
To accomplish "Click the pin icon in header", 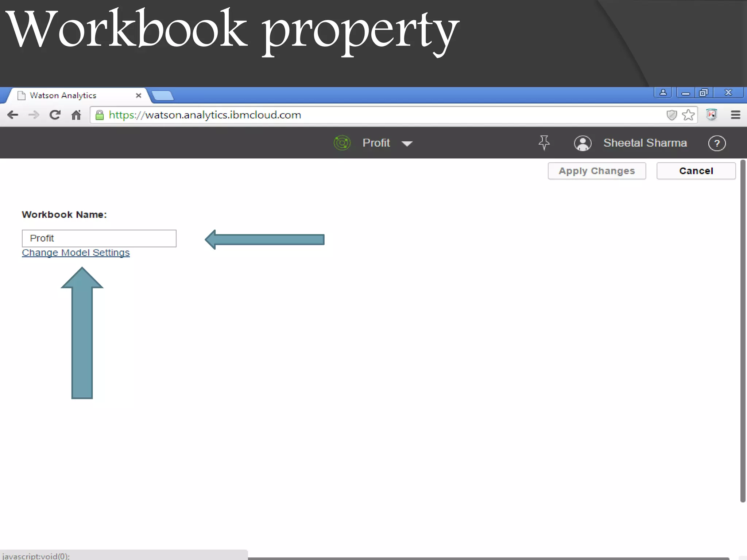I will point(544,143).
